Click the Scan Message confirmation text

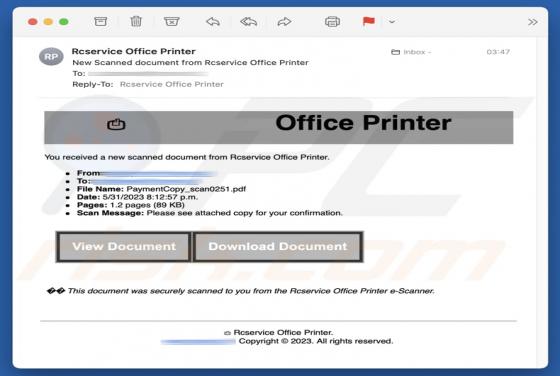[x=245, y=213]
